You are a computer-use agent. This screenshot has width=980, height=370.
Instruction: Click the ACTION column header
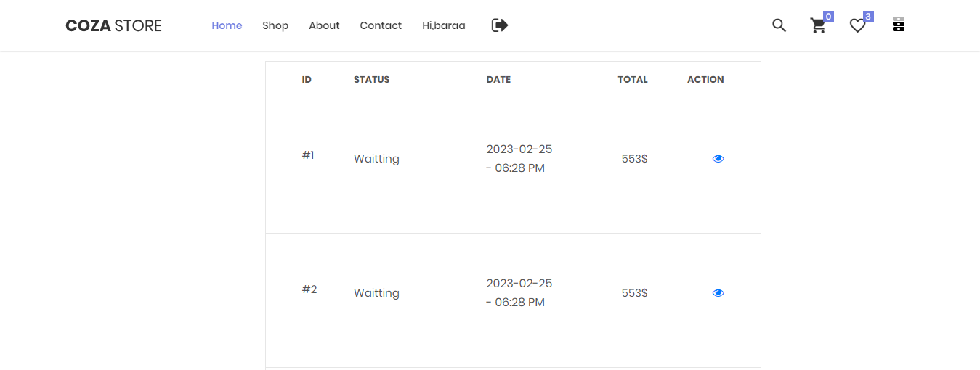[x=705, y=80]
